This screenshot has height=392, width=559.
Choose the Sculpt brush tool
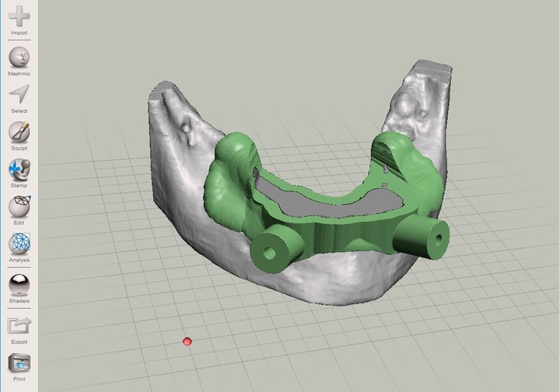point(19,132)
